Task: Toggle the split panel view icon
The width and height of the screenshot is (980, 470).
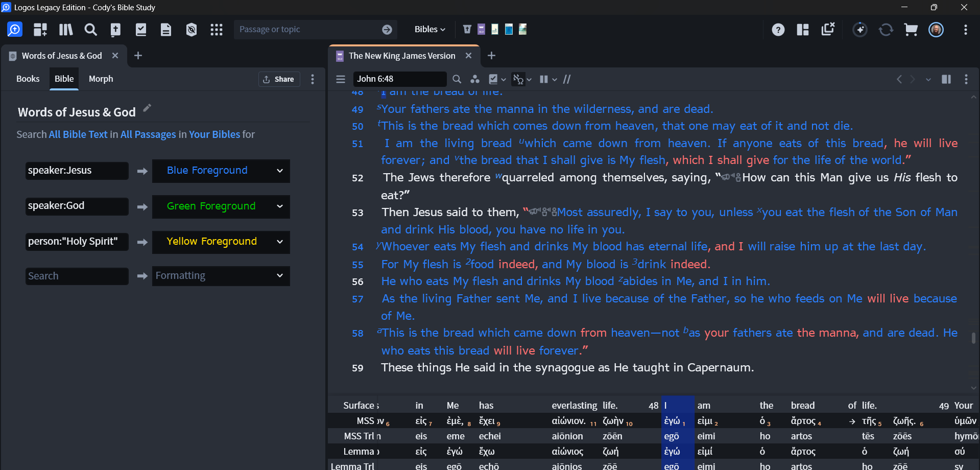Action: click(x=946, y=79)
